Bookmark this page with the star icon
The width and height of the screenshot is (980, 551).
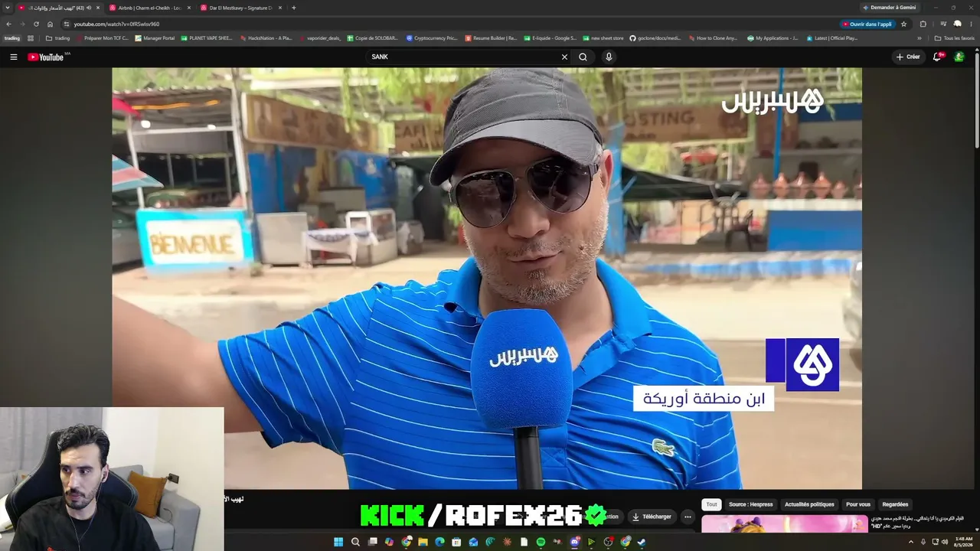[903, 24]
